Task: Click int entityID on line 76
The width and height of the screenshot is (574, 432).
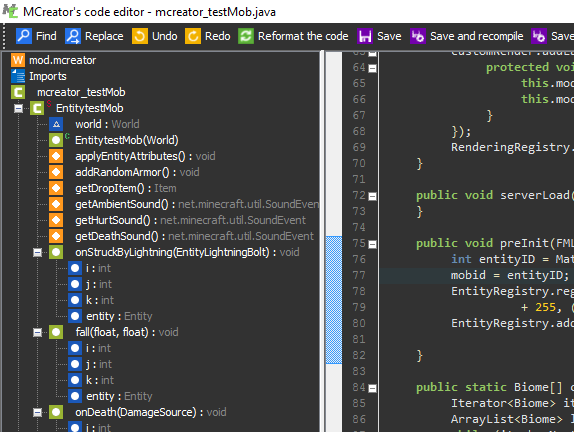Action: coord(493,259)
